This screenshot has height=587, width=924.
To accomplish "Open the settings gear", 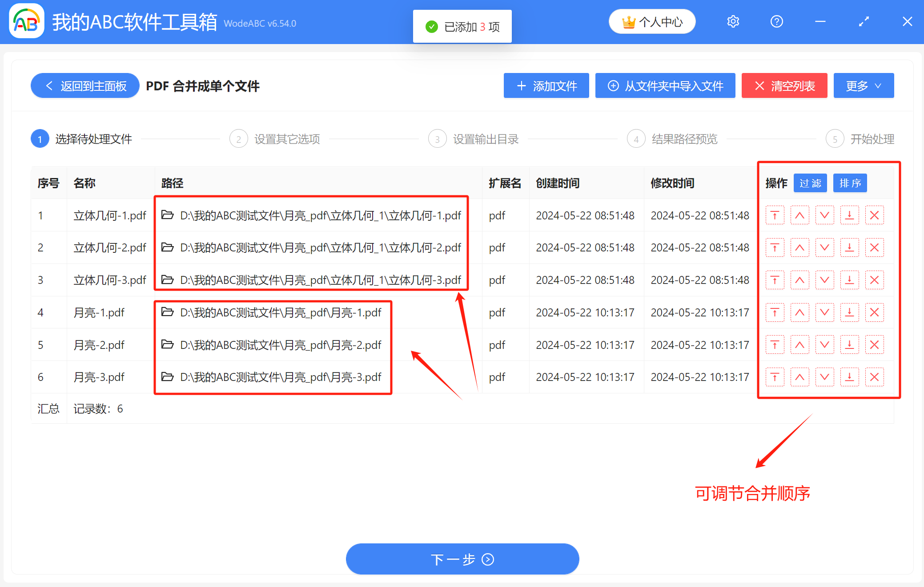I will tap(733, 21).
